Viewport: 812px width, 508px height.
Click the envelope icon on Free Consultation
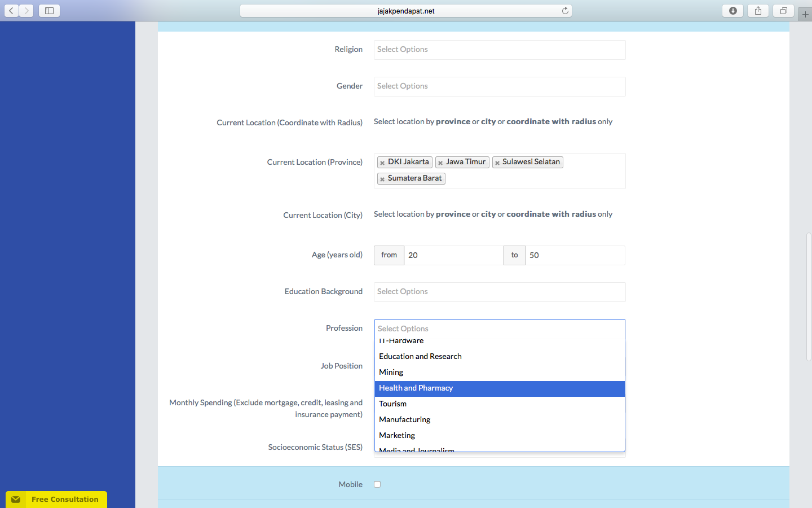(16, 499)
